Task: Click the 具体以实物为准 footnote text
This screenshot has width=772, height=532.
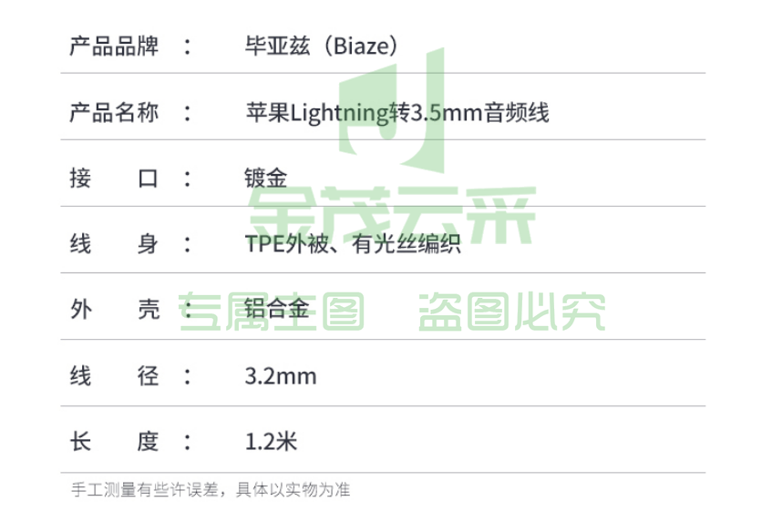Action: pyautogui.click(x=293, y=490)
